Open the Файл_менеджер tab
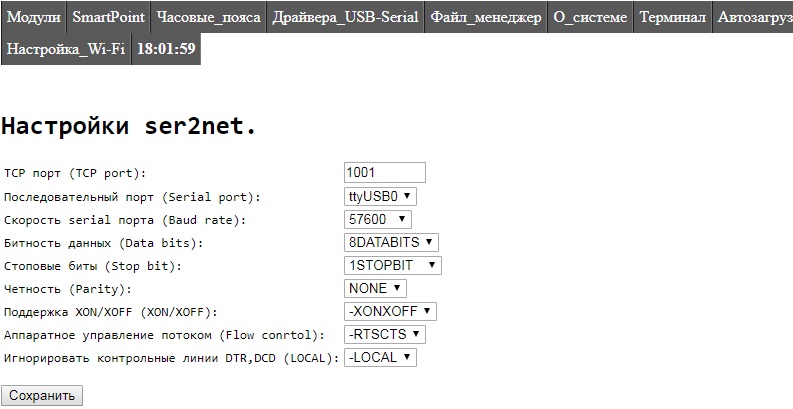Screen dimensions: 793x409 pyautogui.click(x=485, y=17)
